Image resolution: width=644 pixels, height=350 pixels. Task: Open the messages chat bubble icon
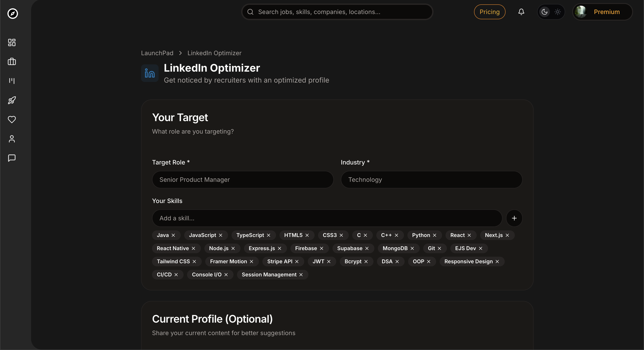pos(12,158)
